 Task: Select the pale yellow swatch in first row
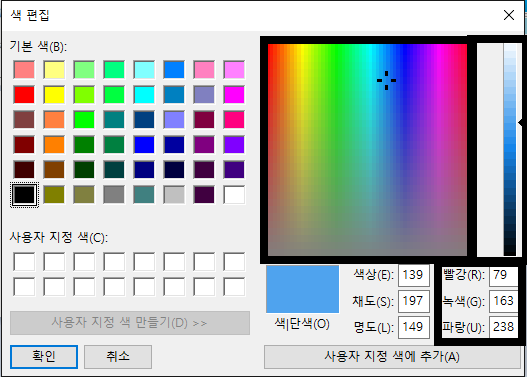click(54, 70)
